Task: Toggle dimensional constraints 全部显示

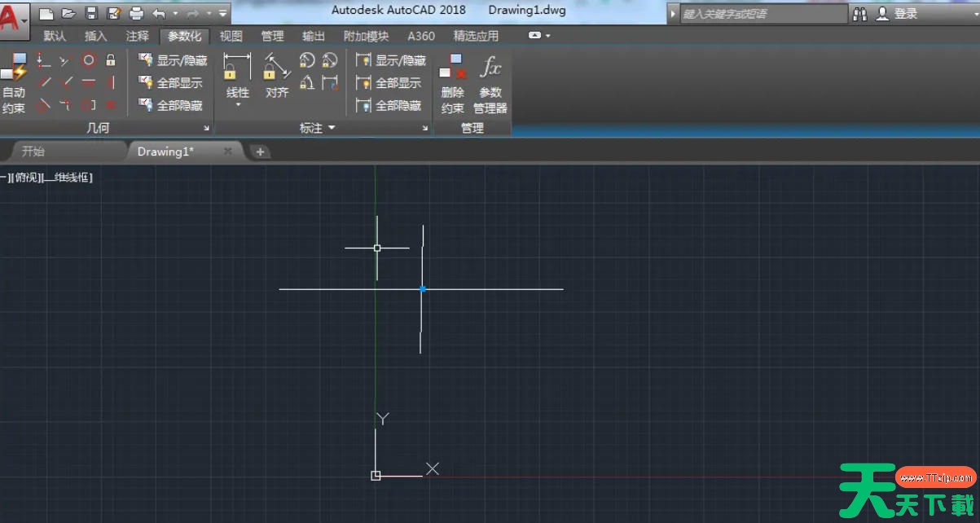Action: [389, 83]
